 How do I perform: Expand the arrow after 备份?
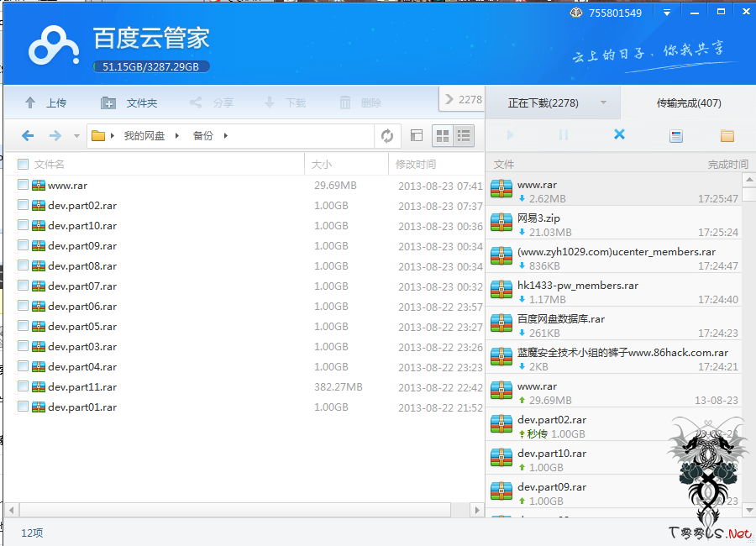(x=226, y=135)
